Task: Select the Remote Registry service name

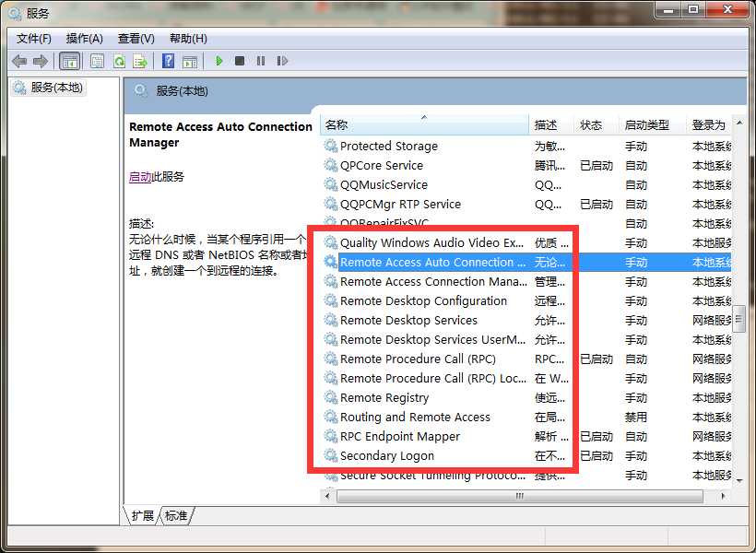Action: click(384, 398)
